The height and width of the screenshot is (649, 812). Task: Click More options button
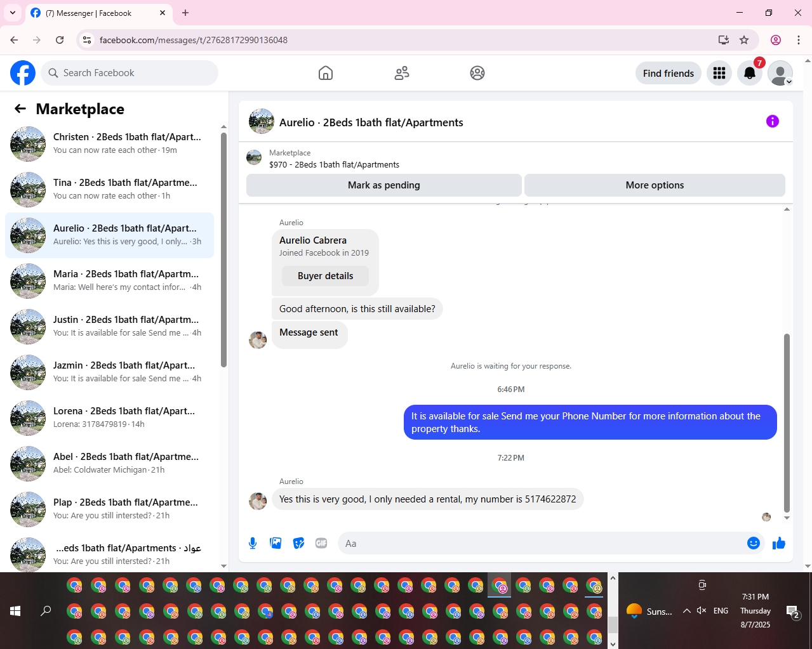[x=655, y=185]
